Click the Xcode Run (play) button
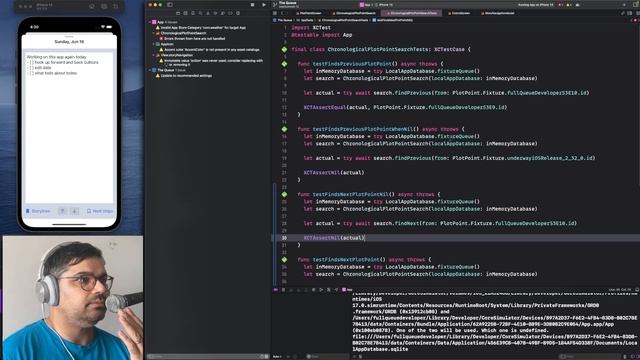 [x=264, y=5]
